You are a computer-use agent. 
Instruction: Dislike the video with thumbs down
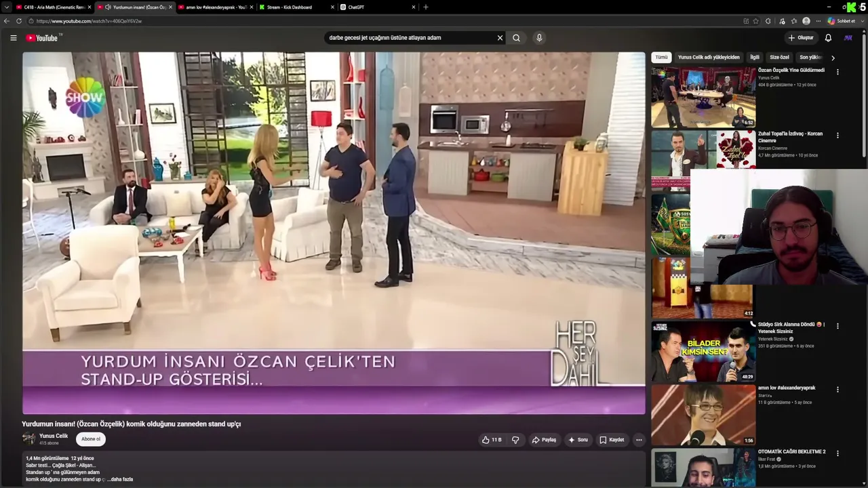(x=515, y=440)
